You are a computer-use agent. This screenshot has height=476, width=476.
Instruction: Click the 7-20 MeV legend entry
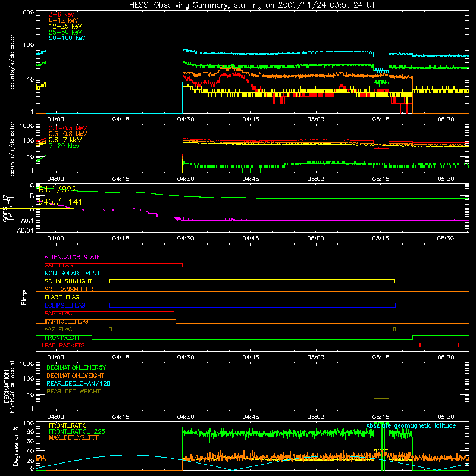point(64,146)
